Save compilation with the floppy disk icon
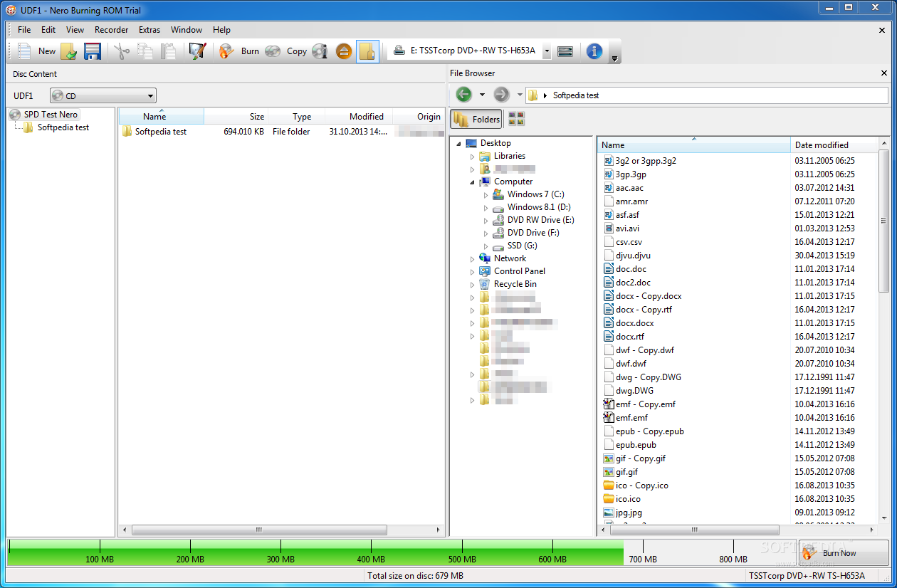 (x=93, y=51)
